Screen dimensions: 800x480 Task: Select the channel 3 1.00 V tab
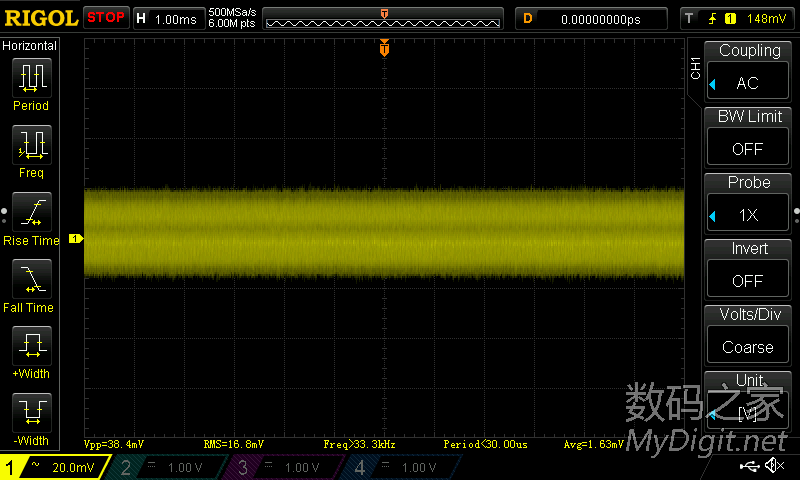point(286,467)
